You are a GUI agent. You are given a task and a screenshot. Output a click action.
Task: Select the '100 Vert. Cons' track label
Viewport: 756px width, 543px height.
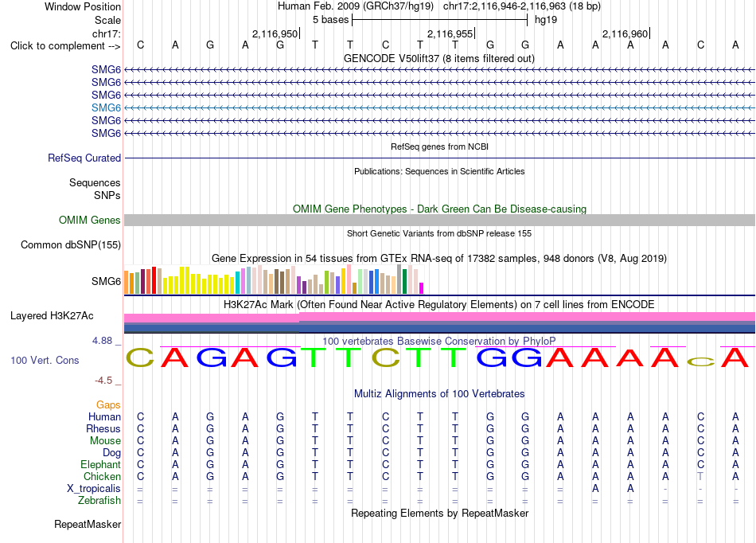(x=45, y=360)
